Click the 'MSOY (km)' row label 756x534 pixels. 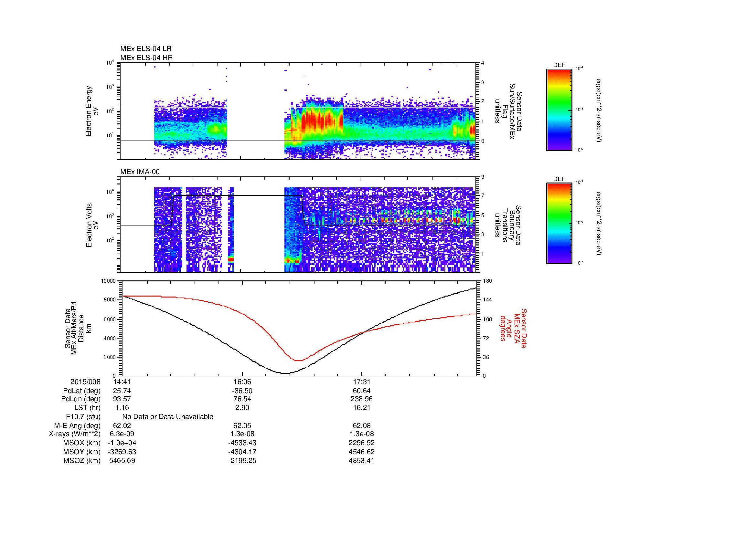pyautogui.click(x=82, y=452)
